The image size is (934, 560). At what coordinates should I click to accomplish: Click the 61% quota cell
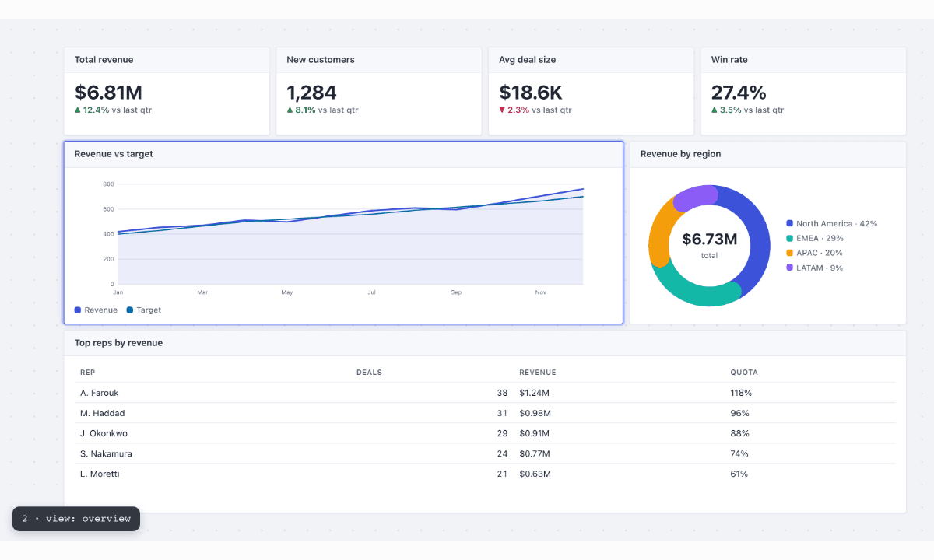click(739, 474)
